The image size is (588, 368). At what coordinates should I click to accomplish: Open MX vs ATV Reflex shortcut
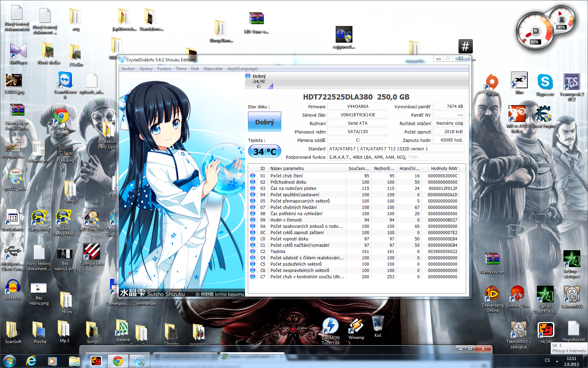517,119
